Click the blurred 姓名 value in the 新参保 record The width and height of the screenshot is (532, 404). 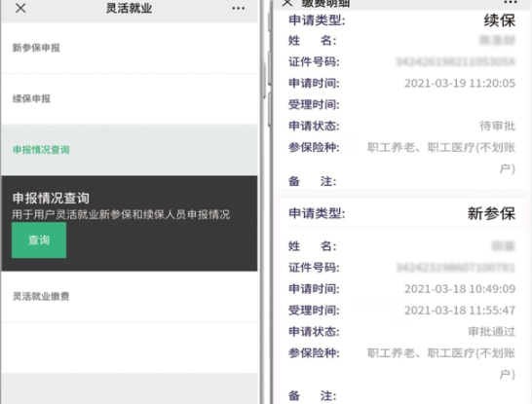pyautogui.click(x=504, y=246)
